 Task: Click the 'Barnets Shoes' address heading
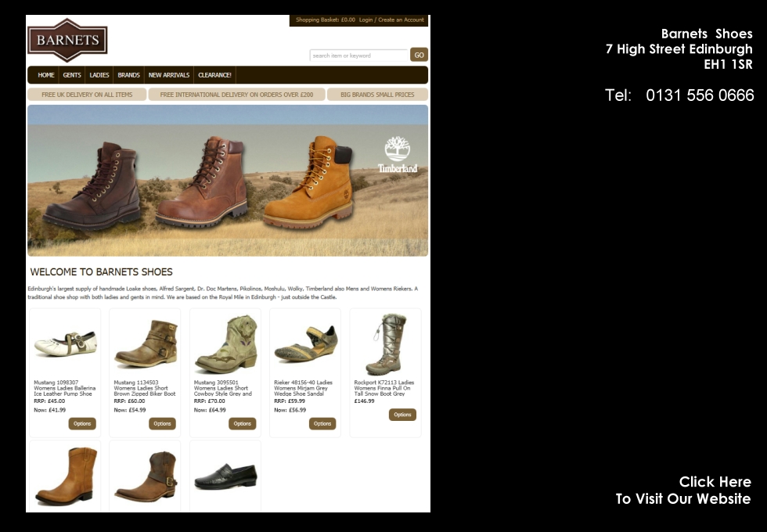tap(707, 34)
